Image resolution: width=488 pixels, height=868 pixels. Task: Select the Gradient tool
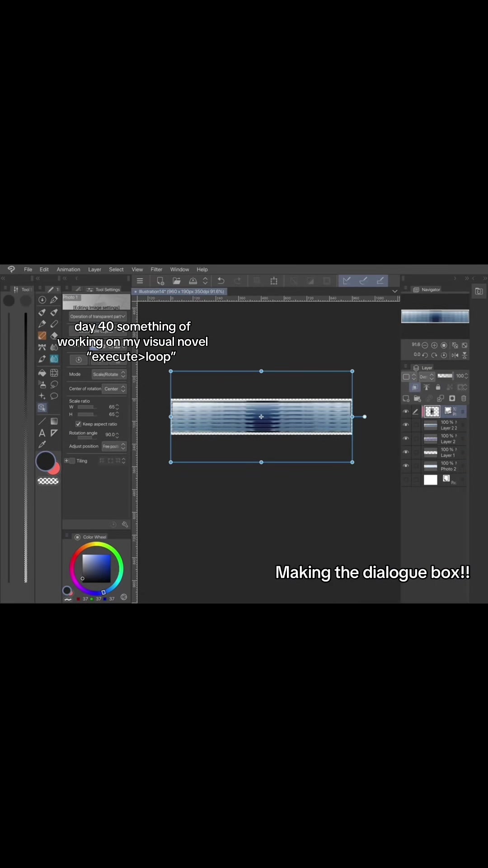tap(54, 421)
